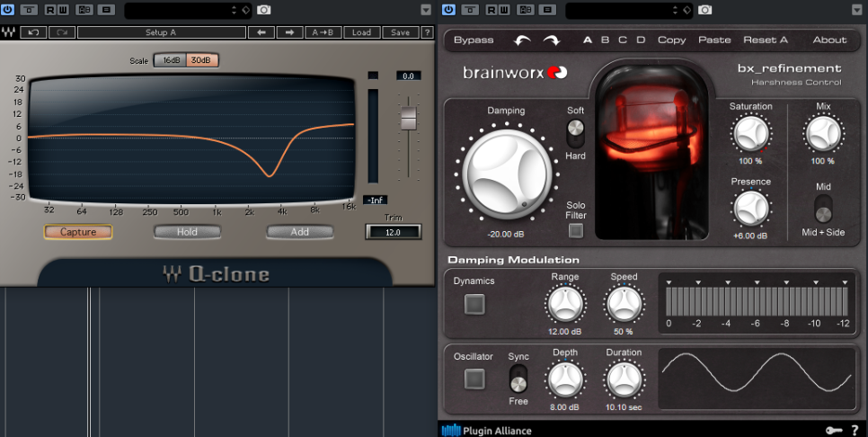
Task: Undo in bx_refinement toolbar
Action: click(x=522, y=40)
